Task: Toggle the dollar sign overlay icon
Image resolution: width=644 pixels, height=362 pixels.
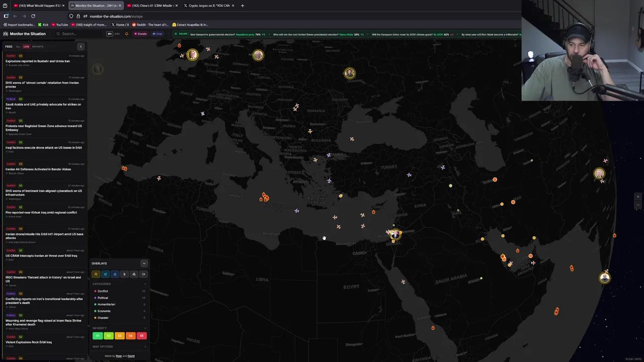Action: click(124, 274)
